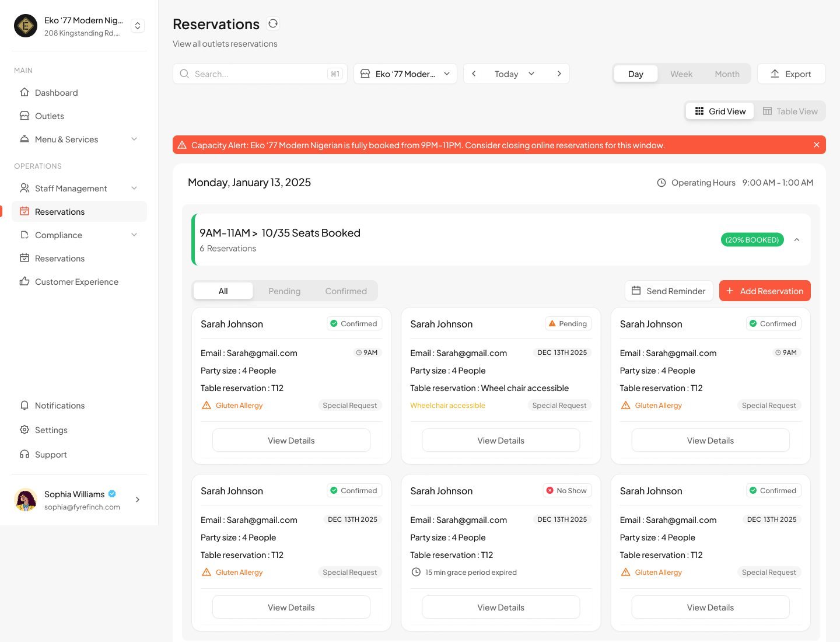840x642 pixels.
Task: Click the clock icon next to Operating Hours
Action: click(x=661, y=183)
